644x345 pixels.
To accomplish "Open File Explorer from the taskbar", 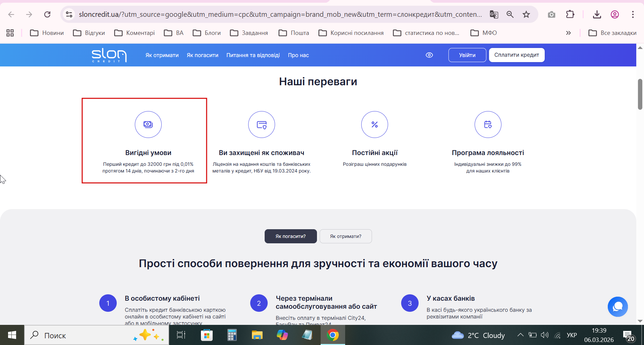I will (x=257, y=335).
